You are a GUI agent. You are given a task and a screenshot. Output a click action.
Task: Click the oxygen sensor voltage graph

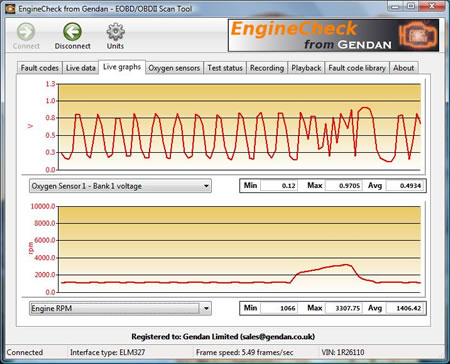click(x=239, y=127)
